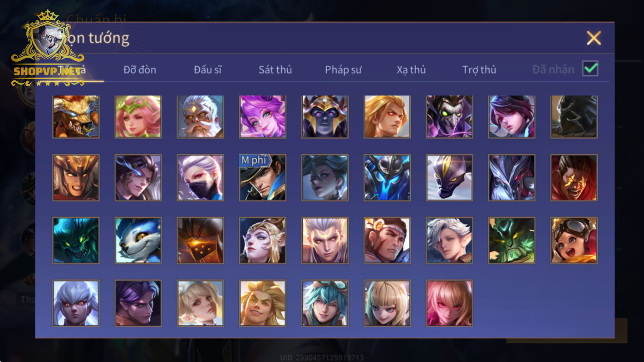Viewport: 644px width, 362px height.
Task: Select the bearded old man hero portrait
Action: (200, 117)
